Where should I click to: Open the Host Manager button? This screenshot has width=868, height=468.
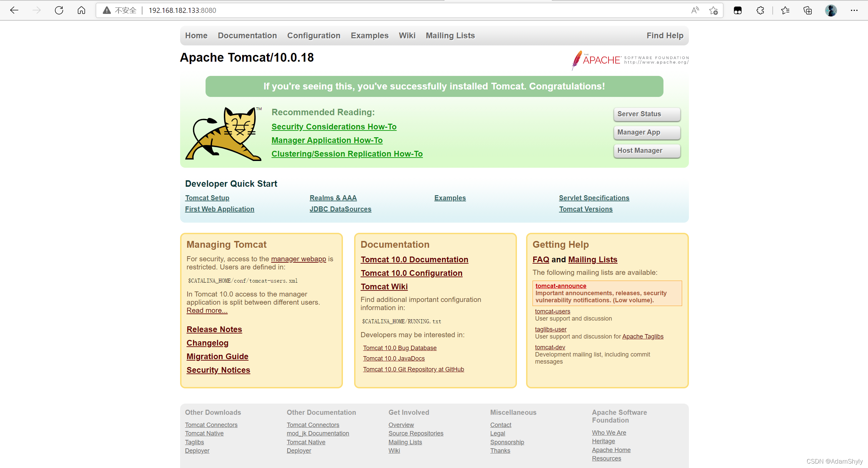(x=647, y=151)
